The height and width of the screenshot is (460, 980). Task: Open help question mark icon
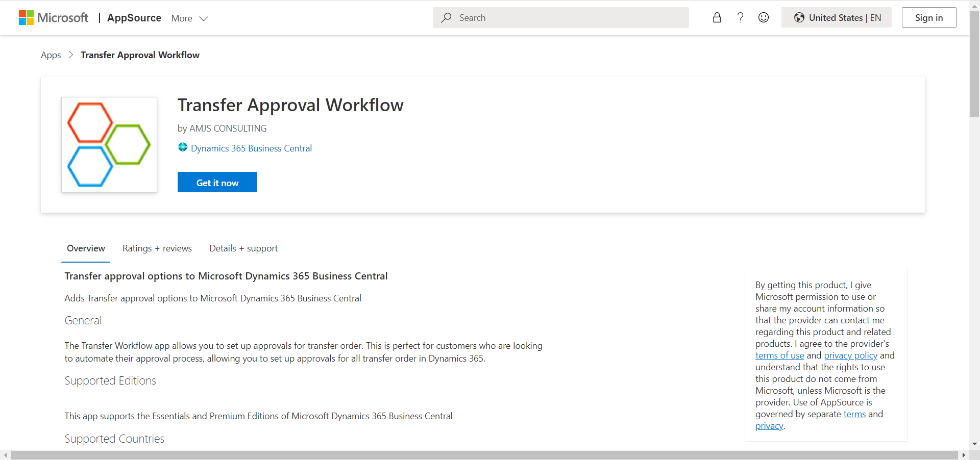740,18
